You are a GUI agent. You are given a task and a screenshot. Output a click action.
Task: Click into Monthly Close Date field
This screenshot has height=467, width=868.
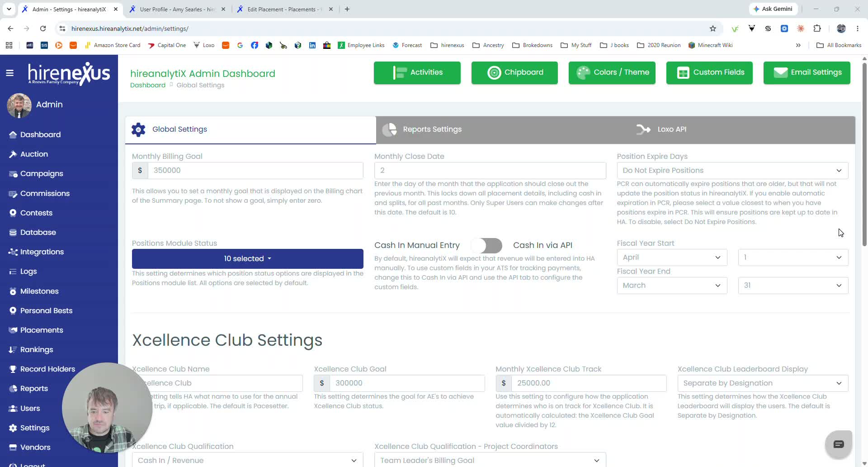tap(490, 171)
